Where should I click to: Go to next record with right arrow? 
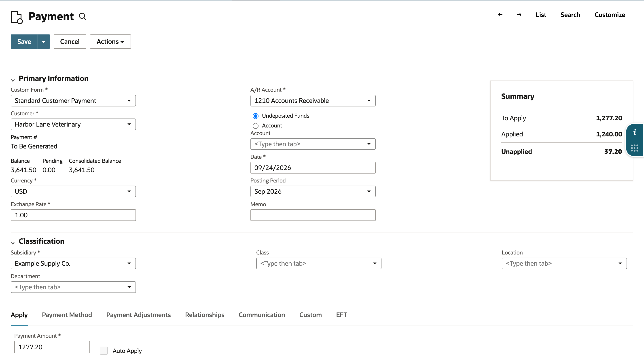click(x=519, y=15)
